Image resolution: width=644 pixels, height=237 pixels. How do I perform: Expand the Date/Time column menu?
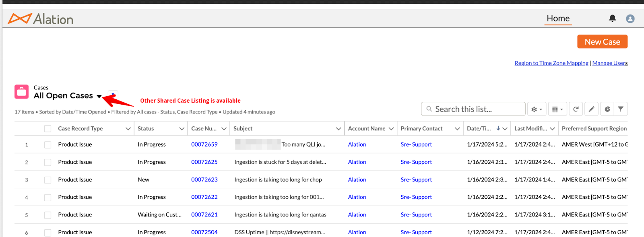coord(505,129)
